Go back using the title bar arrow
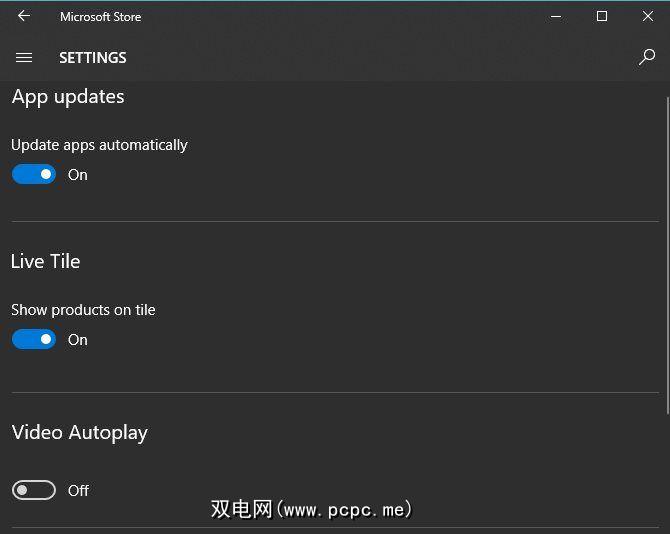This screenshot has width=670, height=534. tap(24, 16)
